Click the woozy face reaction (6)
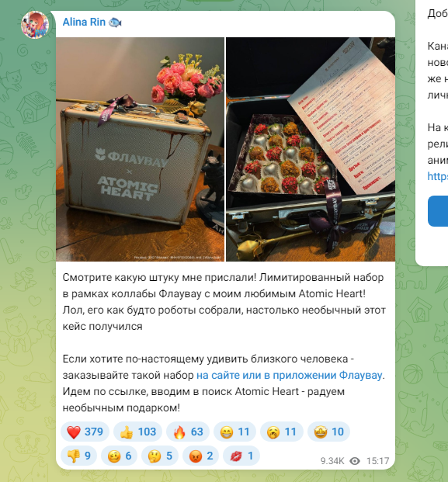 pos(120,456)
